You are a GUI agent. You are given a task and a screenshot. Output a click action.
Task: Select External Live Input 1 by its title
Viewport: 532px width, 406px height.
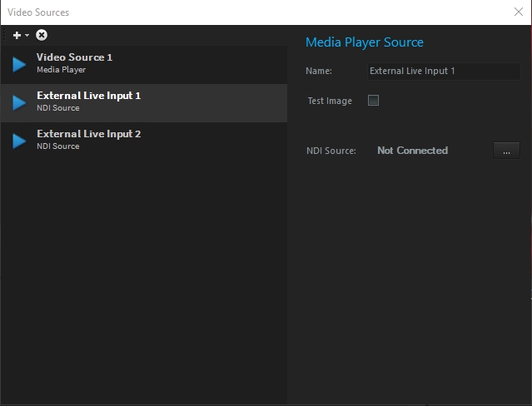point(88,96)
